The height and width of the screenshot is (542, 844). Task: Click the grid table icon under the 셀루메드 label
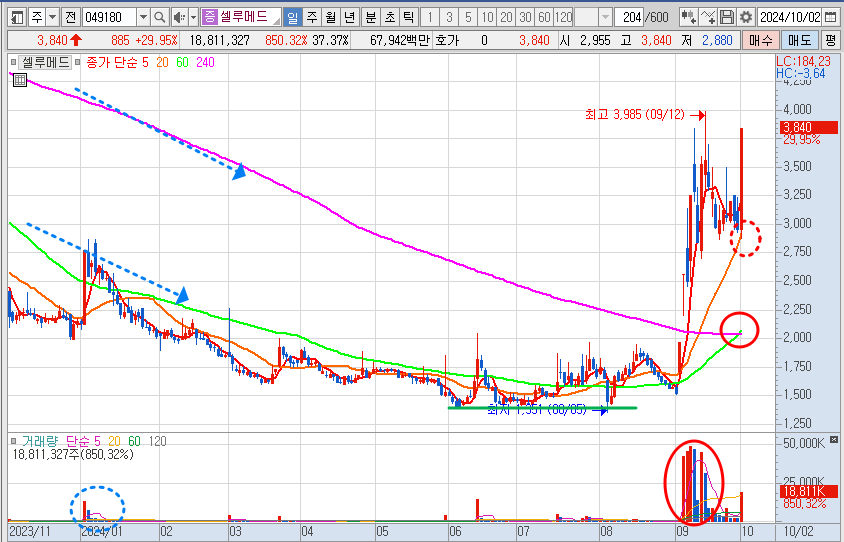20,80
